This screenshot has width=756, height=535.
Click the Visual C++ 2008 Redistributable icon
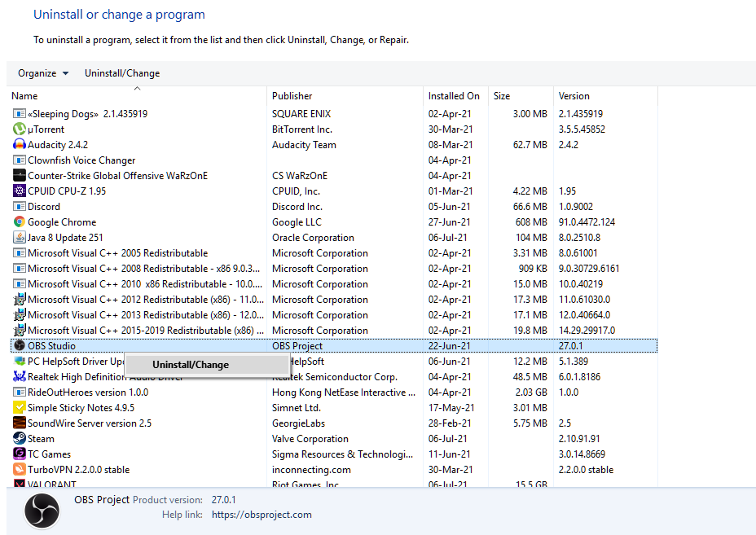pos(20,268)
